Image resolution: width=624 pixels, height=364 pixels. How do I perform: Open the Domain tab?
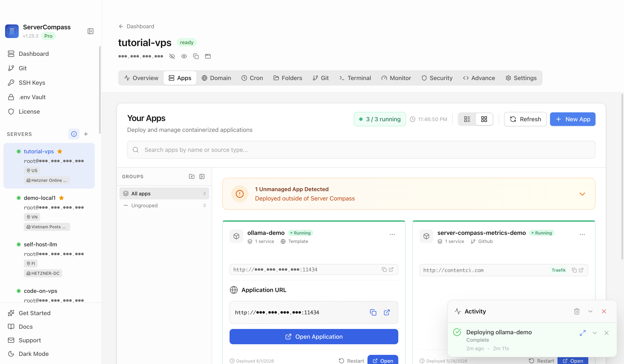[x=216, y=78]
